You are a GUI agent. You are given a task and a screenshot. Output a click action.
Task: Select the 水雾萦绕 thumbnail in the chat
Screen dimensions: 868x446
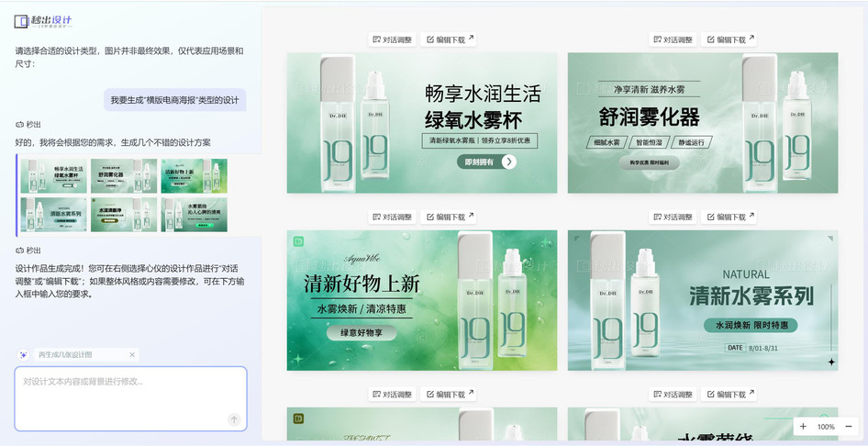tap(195, 215)
